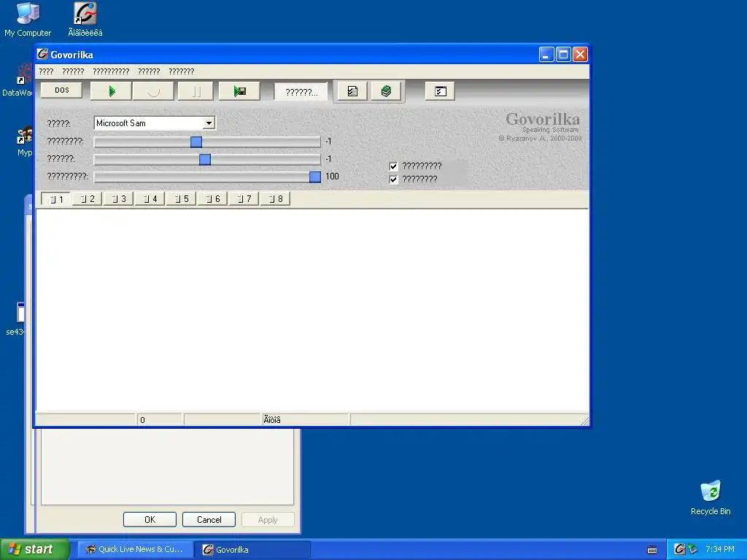Open the third, longest menu bar item

click(x=111, y=71)
